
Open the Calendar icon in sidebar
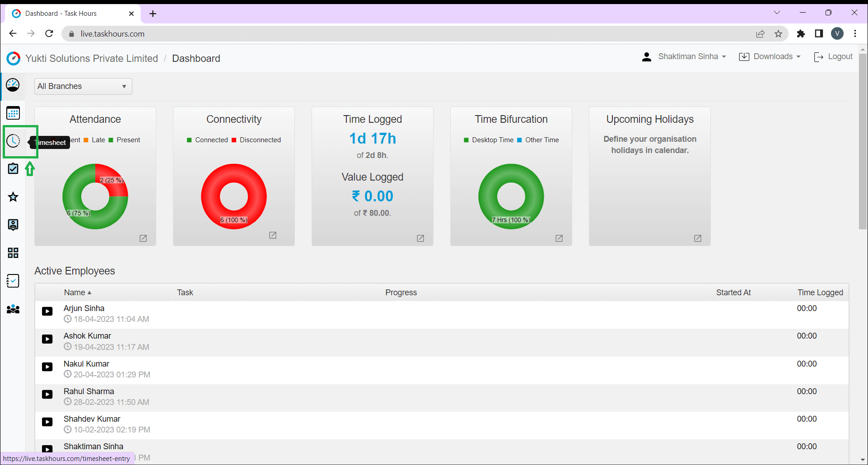(x=13, y=113)
